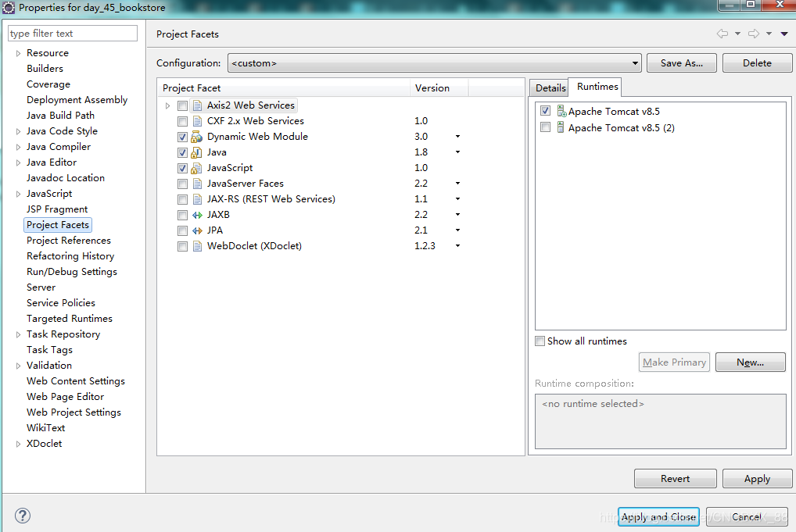The image size is (796, 532).
Task: Click the JAX-RS facet icon
Action: [x=197, y=199]
